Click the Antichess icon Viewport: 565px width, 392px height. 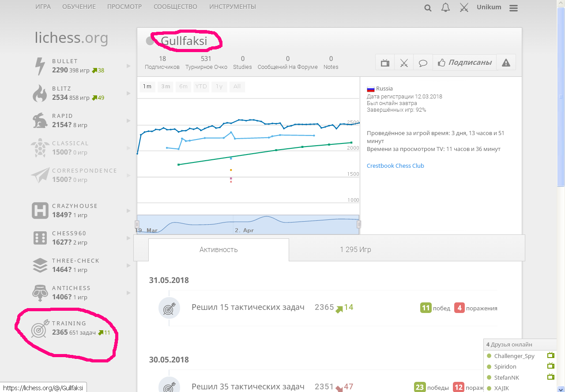(40, 293)
